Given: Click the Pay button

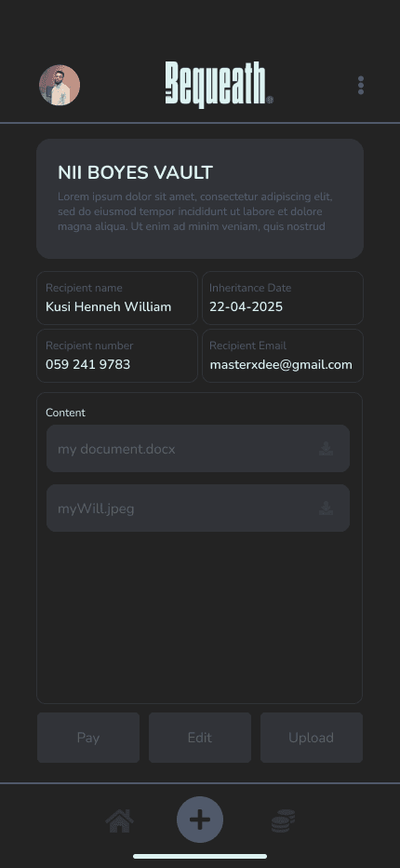Looking at the screenshot, I should click(88, 738).
